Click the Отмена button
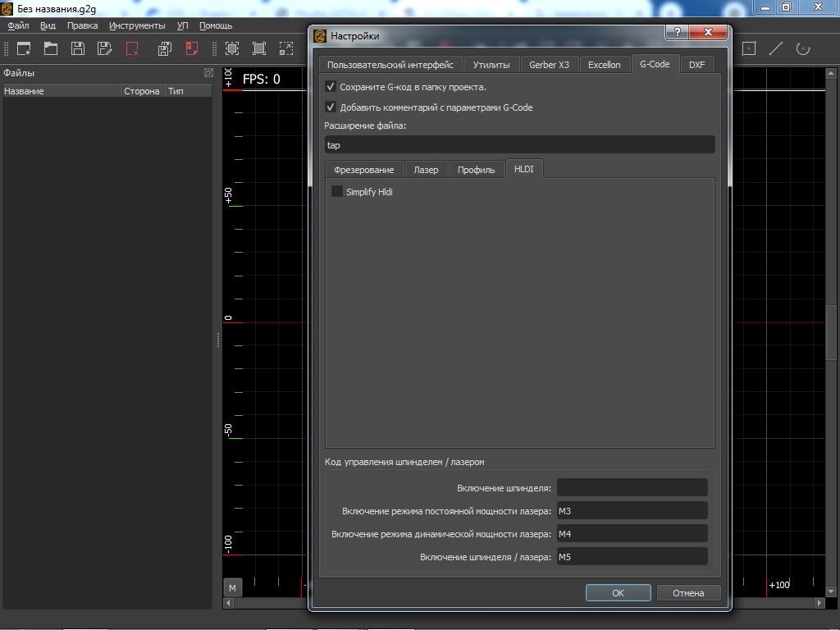Viewport: 840px width, 630px height. click(x=688, y=592)
